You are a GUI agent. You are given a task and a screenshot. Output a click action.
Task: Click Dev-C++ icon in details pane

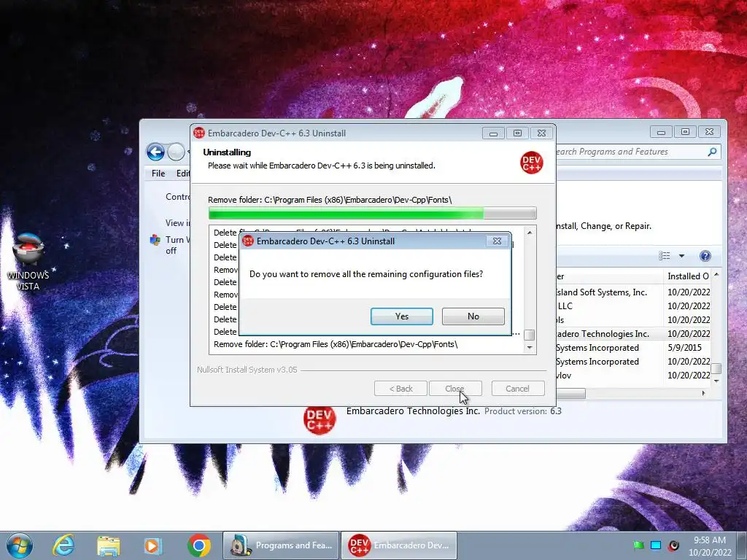click(320, 420)
